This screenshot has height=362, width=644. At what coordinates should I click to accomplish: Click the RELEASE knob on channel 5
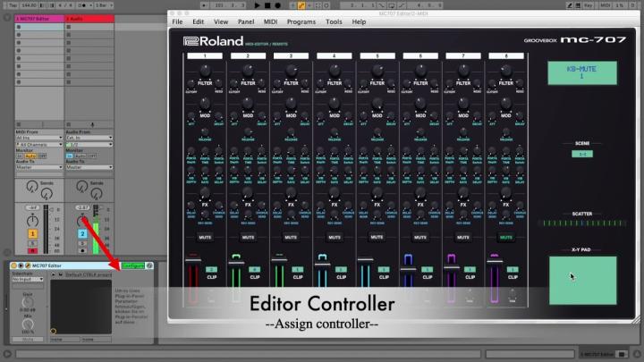click(377, 132)
